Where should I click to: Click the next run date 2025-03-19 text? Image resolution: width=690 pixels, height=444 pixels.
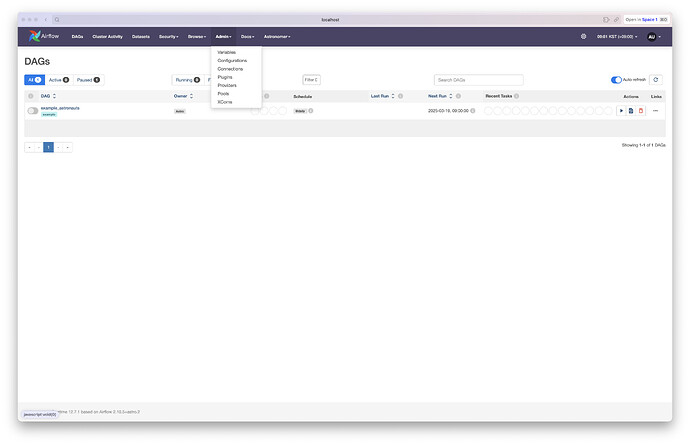[448, 111]
